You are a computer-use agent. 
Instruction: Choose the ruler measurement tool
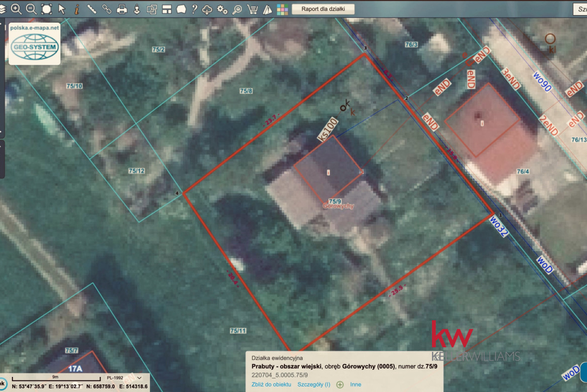coord(92,9)
